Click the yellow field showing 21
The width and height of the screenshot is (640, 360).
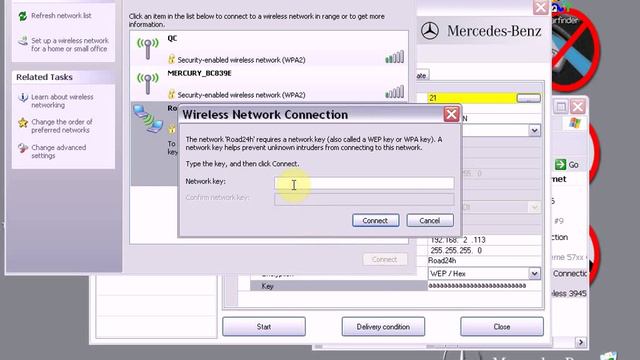click(x=471, y=98)
